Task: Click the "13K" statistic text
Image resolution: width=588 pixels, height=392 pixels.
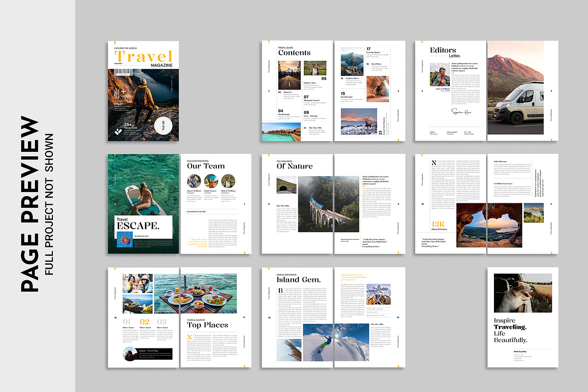Action: 437,224
